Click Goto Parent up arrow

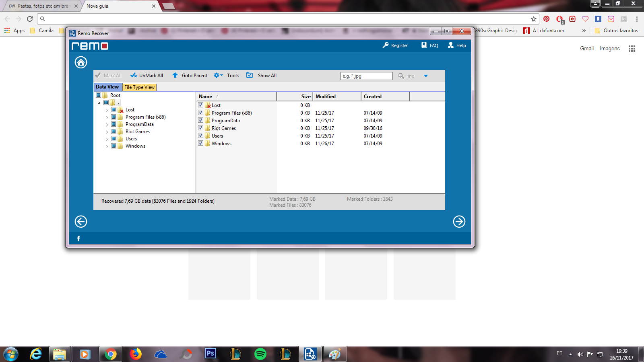(x=175, y=75)
